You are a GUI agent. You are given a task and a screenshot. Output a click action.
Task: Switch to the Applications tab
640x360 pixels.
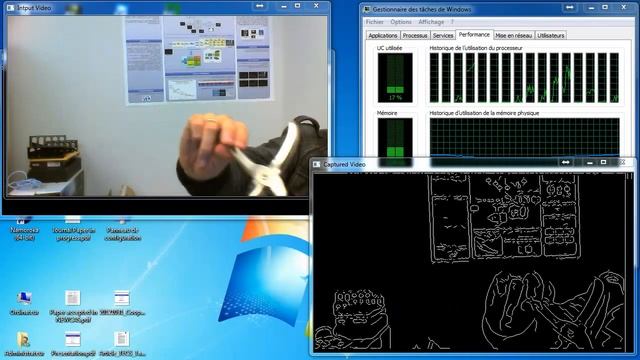tap(383, 36)
